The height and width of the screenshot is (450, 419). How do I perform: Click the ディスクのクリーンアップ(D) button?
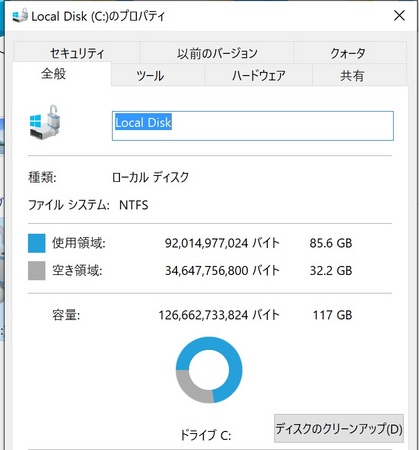point(339,428)
